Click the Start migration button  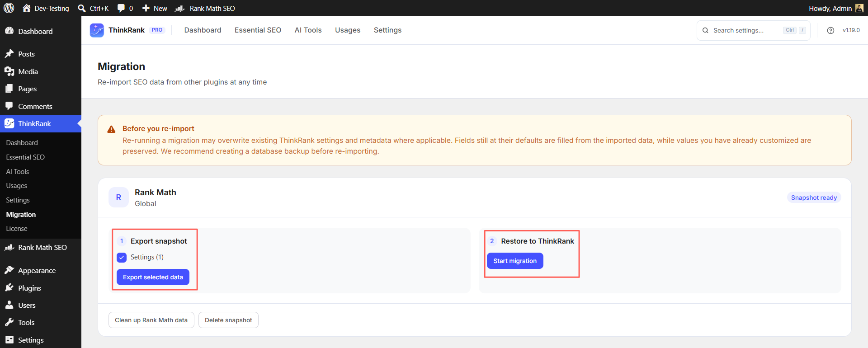[x=515, y=261]
